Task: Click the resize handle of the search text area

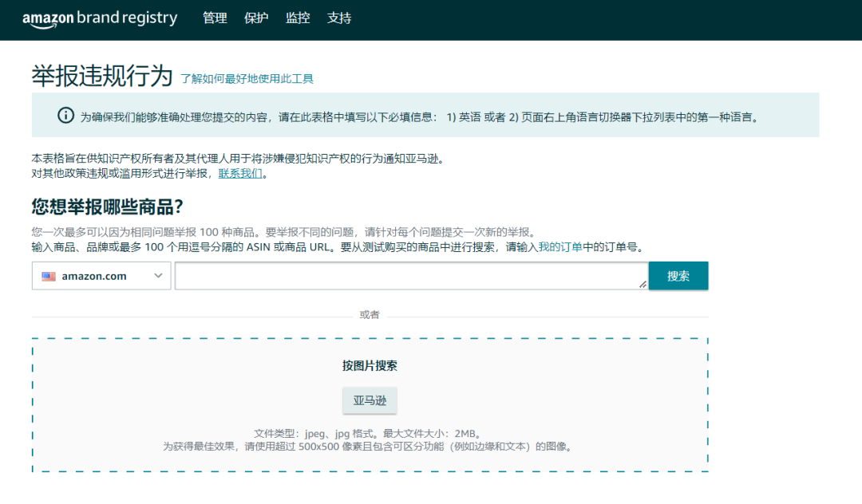Action: tap(643, 285)
